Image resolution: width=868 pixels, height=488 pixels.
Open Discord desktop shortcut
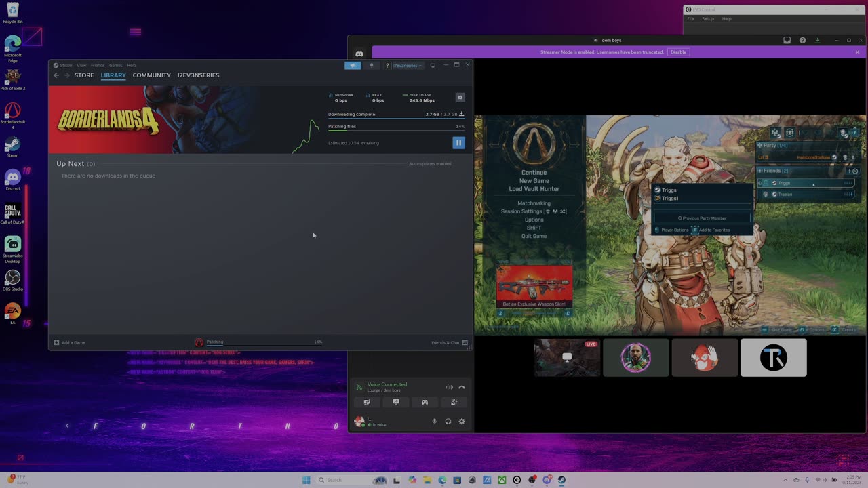(x=12, y=180)
